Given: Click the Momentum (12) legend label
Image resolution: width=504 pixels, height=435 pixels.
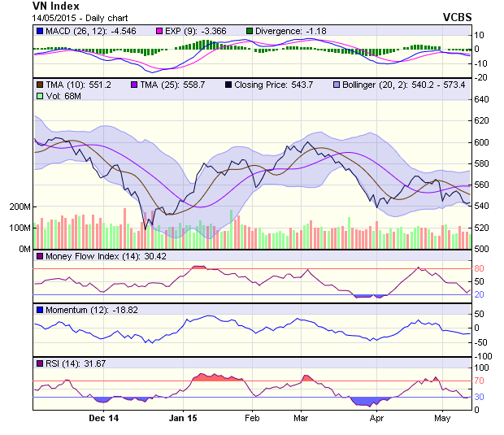Looking at the screenshot, I should [80, 310].
